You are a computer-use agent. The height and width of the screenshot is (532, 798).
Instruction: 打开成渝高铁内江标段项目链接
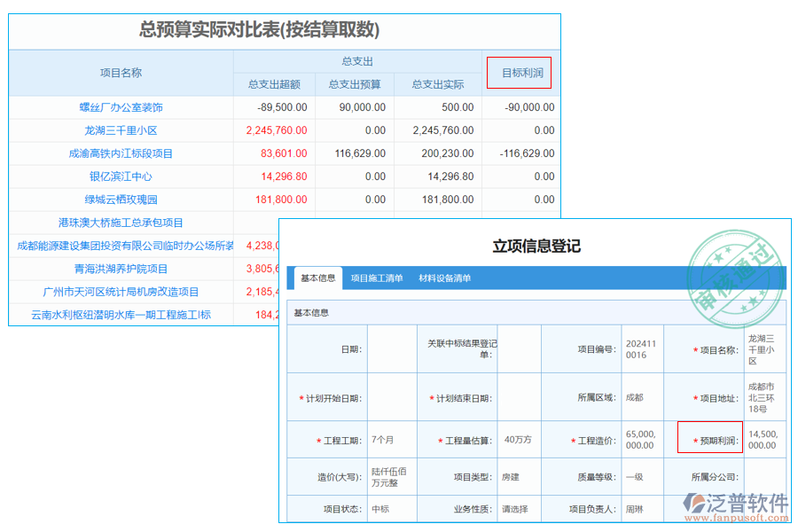pyautogui.click(x=120, y=153)
